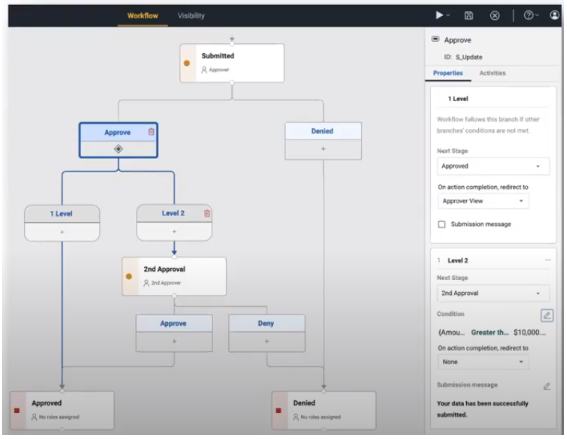Click the Save disk icon
The height and width of the screenshot is (439, 567).
point(469,15)
